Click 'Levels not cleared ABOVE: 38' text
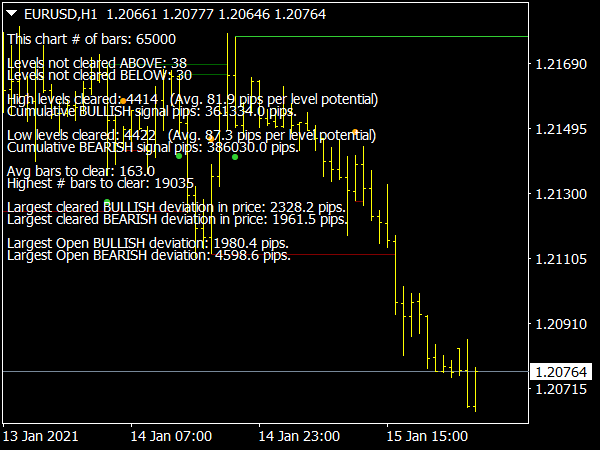 coord(97,63)
